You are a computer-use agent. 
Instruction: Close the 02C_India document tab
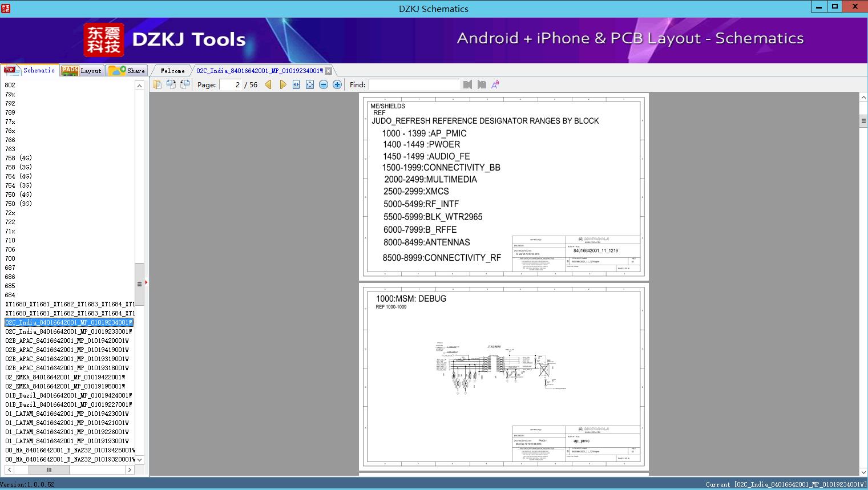click(x=328, y=71)
